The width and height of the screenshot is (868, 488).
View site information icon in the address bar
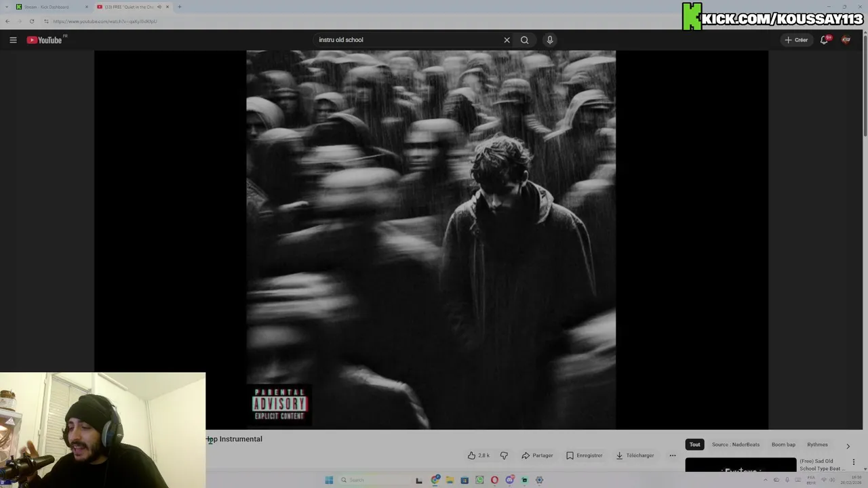click(46, 21)
